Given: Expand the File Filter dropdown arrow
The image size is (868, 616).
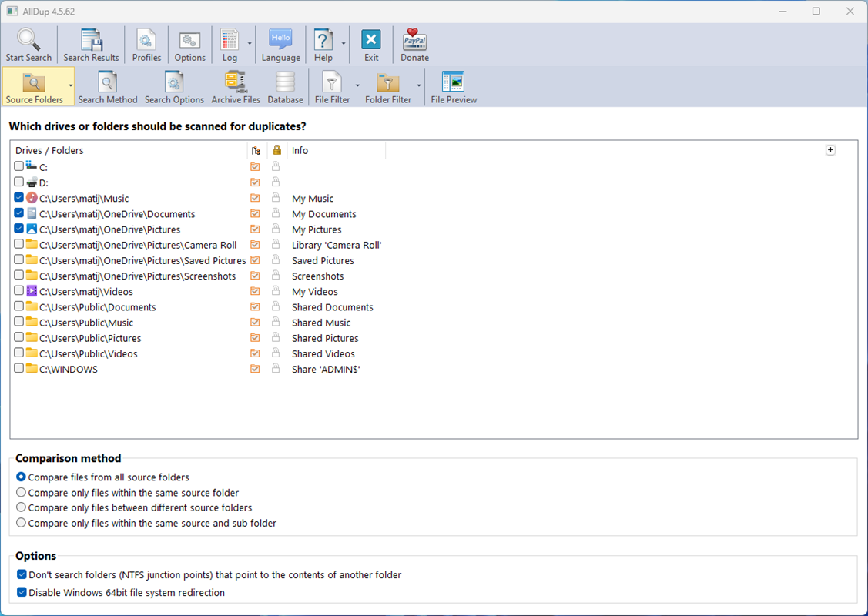Looking at the screenshot, I should (357, 85).
